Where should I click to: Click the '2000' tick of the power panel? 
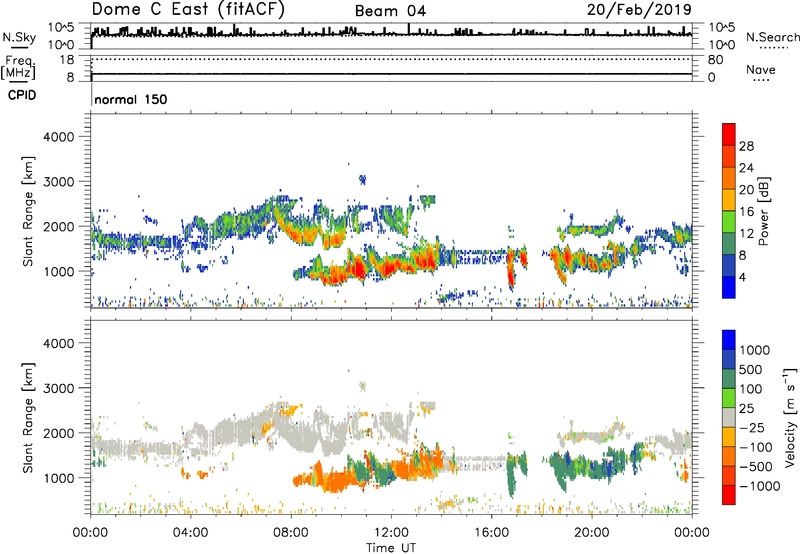59,227
